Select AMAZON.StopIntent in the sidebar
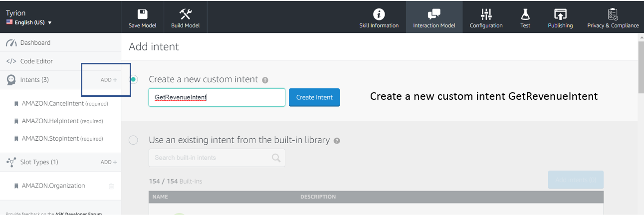Image resolution: width=644 pixels, height=216 pixels. point(62,139)
